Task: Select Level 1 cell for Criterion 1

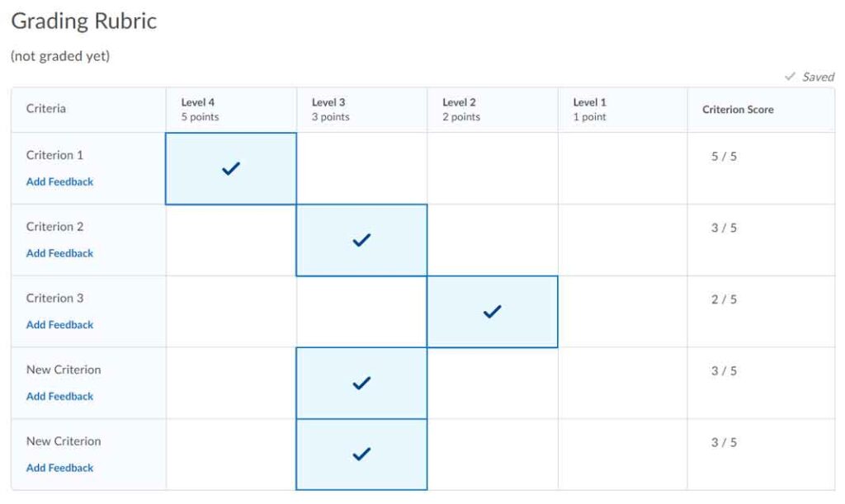Action: click(x=623, y=168)
